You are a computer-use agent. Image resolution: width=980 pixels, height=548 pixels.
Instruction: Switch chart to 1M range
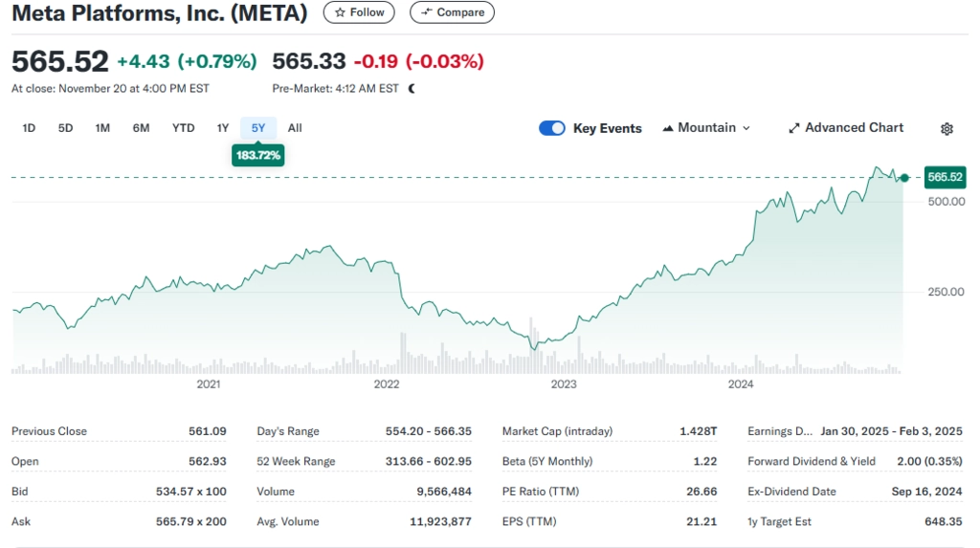(102, 128)
